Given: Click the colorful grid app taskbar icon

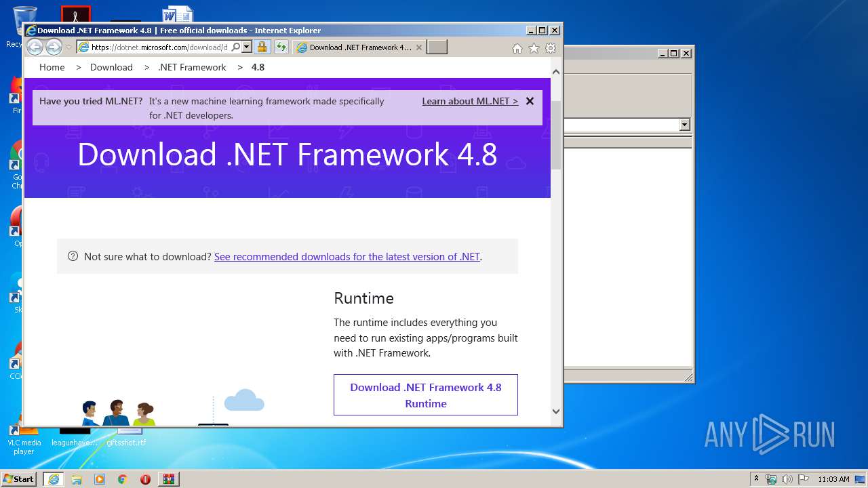Looking at the screenshot, I should 168,479.
